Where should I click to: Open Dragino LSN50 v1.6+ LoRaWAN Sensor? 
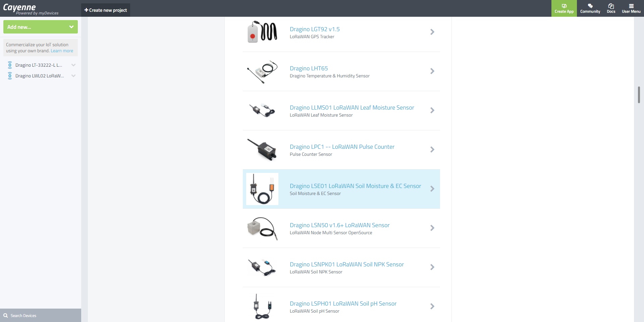click(x=339, y=225)
